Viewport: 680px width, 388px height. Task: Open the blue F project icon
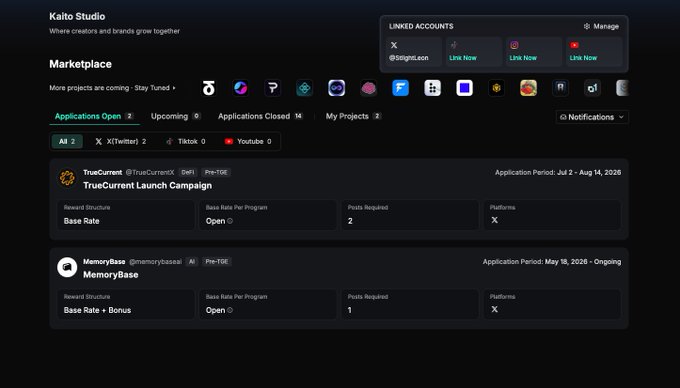pyautogui.click(x=400, y=88)
